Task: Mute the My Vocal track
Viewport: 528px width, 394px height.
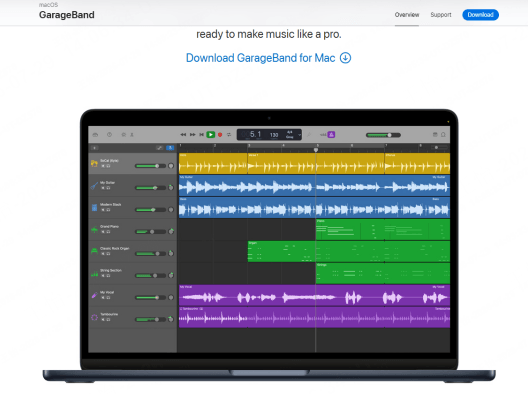Action: click(103, 298)
